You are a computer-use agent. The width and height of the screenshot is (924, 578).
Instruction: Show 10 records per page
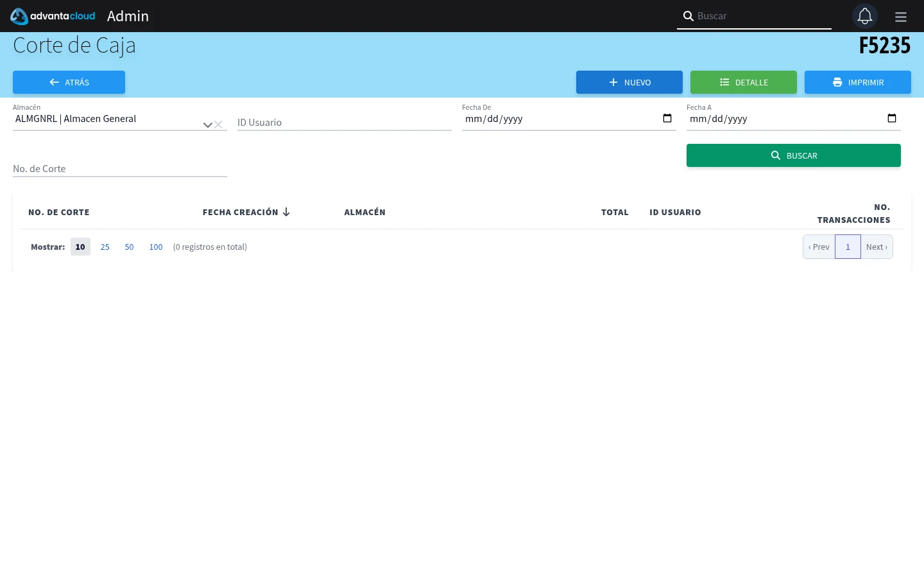point(80,247)
